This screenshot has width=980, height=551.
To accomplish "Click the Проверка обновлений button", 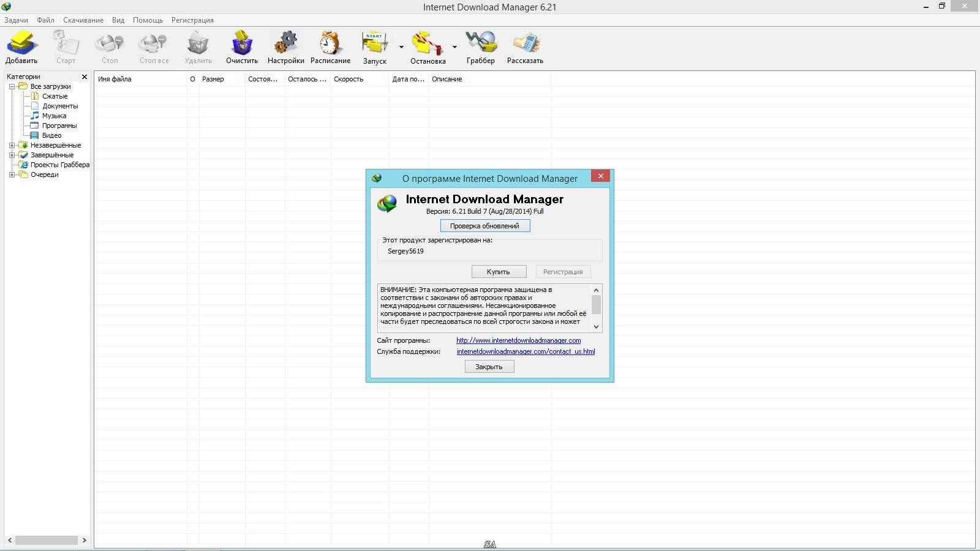I will point(484,226).
